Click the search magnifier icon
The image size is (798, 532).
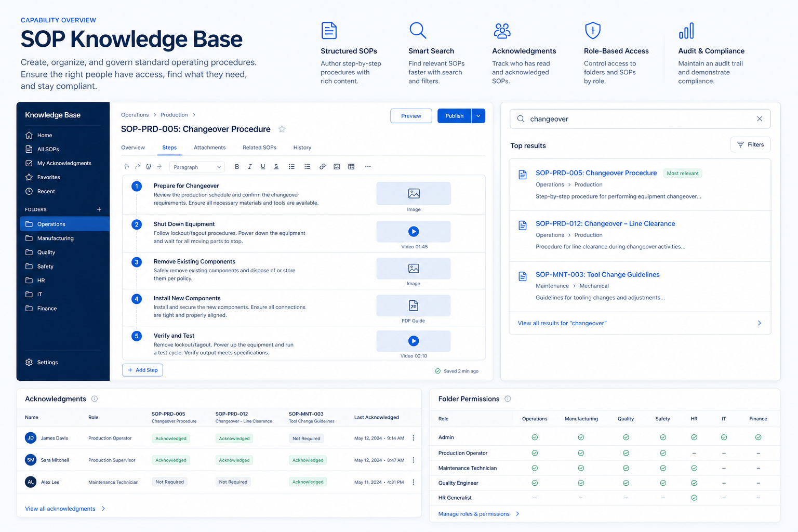[521, 119]
